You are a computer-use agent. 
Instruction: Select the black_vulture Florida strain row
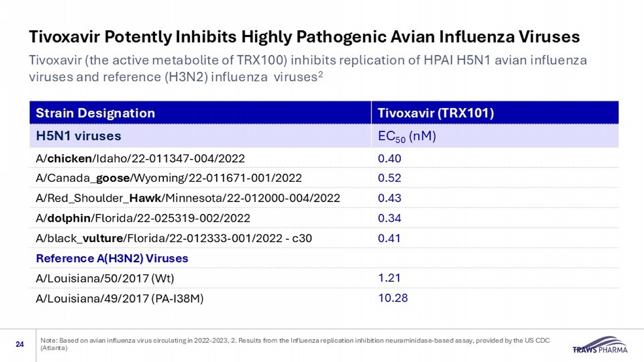point(174,238)
